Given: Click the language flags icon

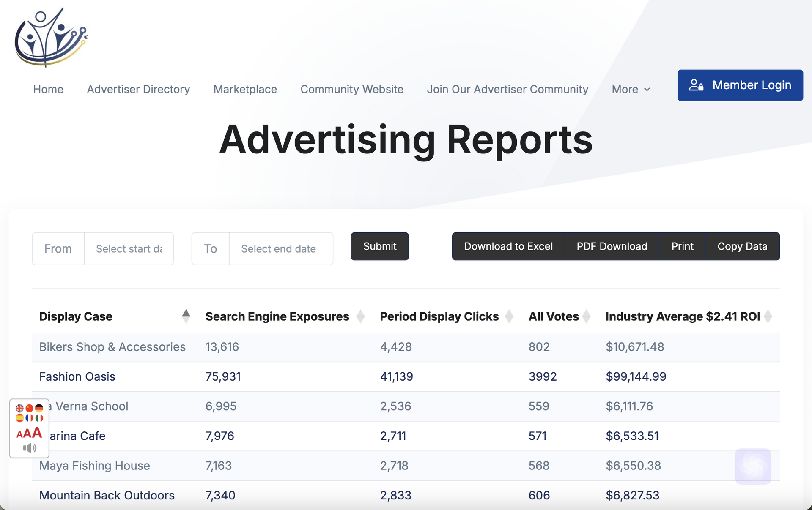Looking at the screenshot, I should [x=29, y=413].
